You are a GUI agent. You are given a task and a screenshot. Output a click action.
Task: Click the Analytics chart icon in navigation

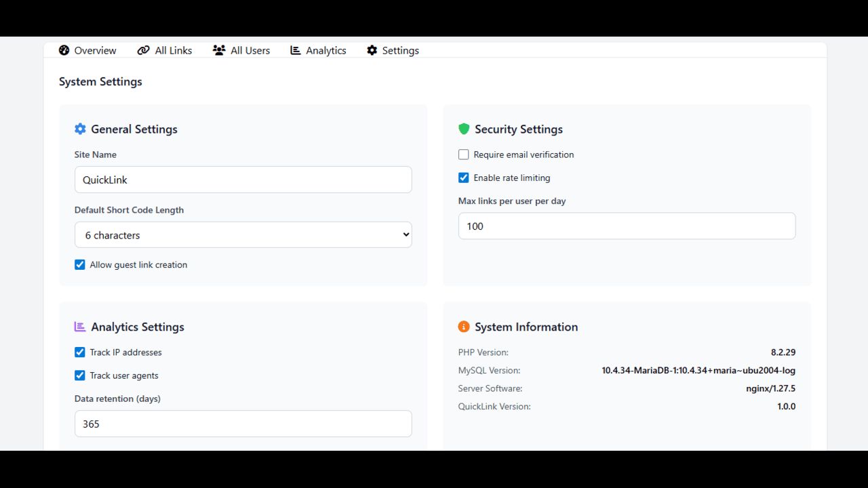(x=296, y=50)
